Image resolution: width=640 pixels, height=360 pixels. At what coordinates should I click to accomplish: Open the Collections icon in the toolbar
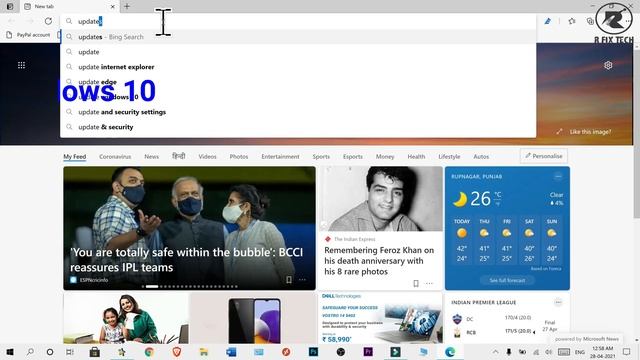590,21
